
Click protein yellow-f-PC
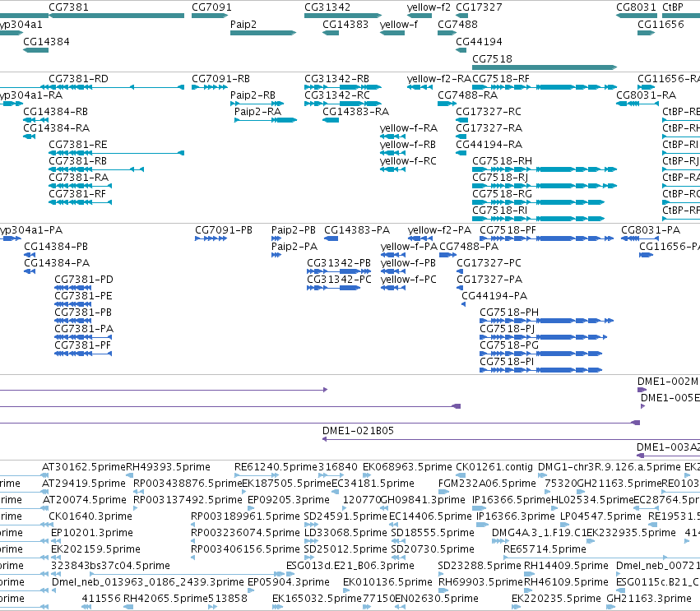coord(409,280)
